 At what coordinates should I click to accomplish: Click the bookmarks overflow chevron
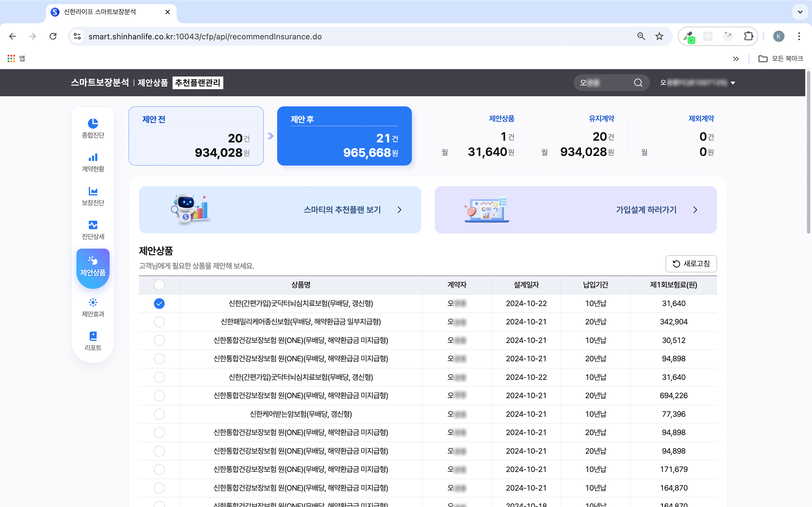736,58
